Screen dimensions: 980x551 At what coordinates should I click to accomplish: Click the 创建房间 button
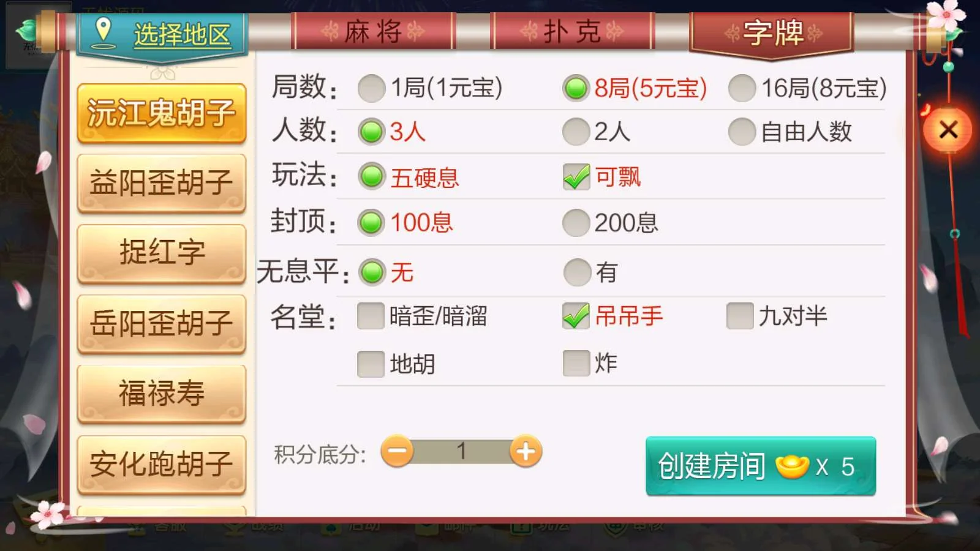pyautogui.click(x=761, y=467)
